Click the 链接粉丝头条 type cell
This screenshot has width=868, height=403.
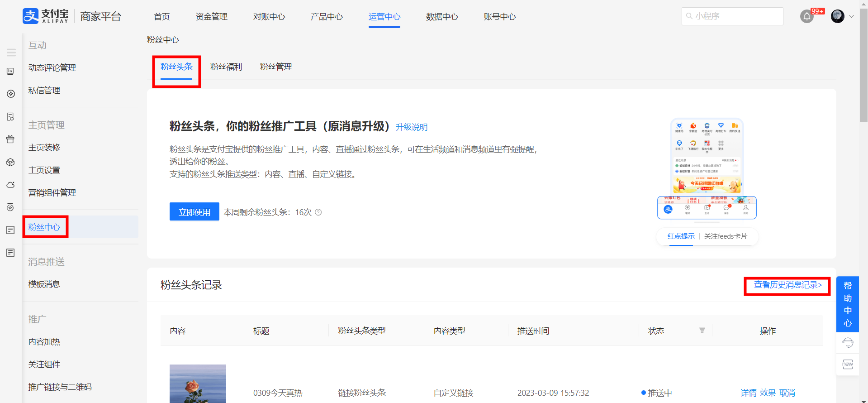(362, 393)
